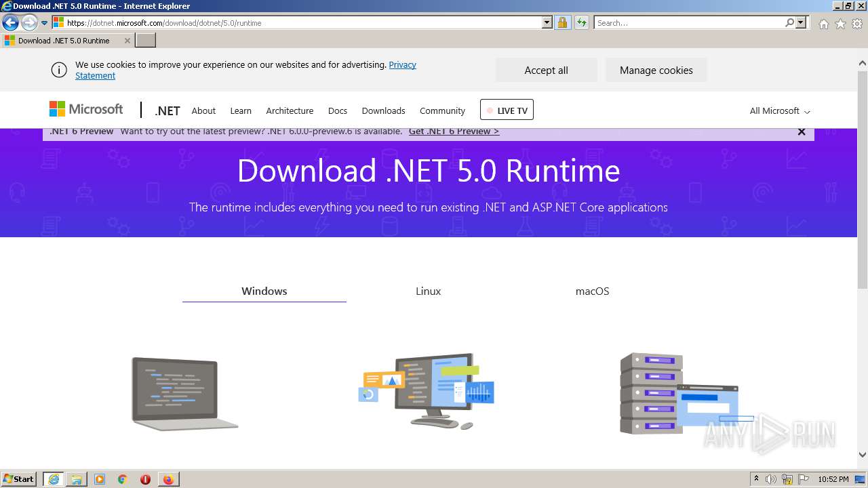Open the Community menu item
Screen dimensions: 868x488
[442, 110]
